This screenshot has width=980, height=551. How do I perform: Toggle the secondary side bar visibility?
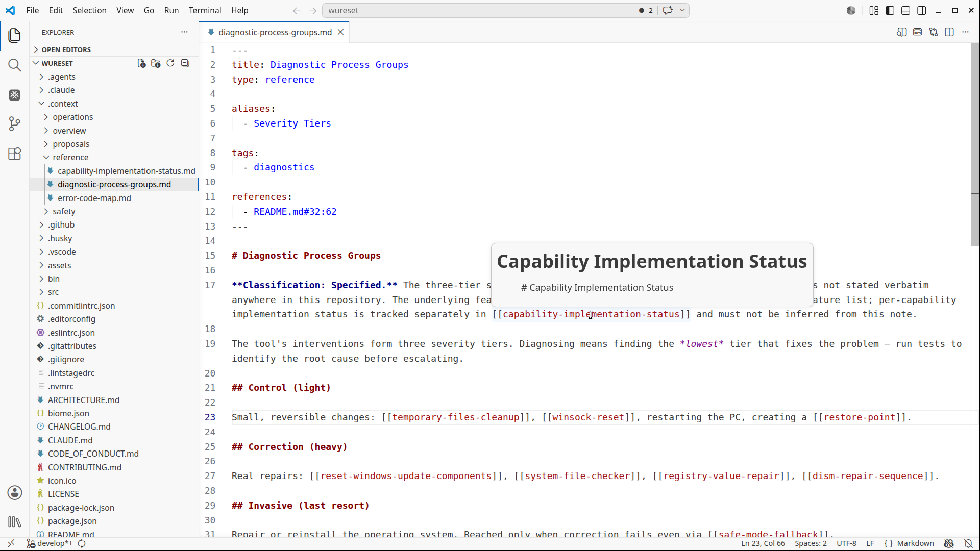pyautogui.click(x=922, y=10)
